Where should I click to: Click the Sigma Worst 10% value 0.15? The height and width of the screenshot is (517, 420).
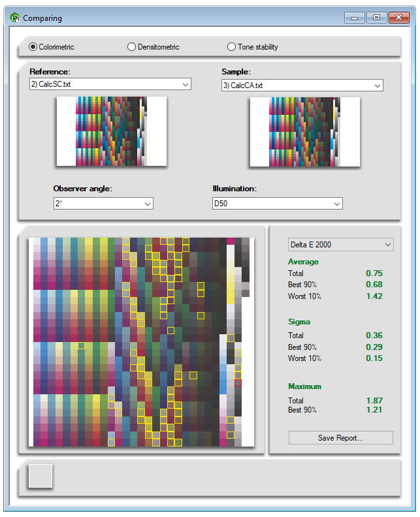point(374,358)
